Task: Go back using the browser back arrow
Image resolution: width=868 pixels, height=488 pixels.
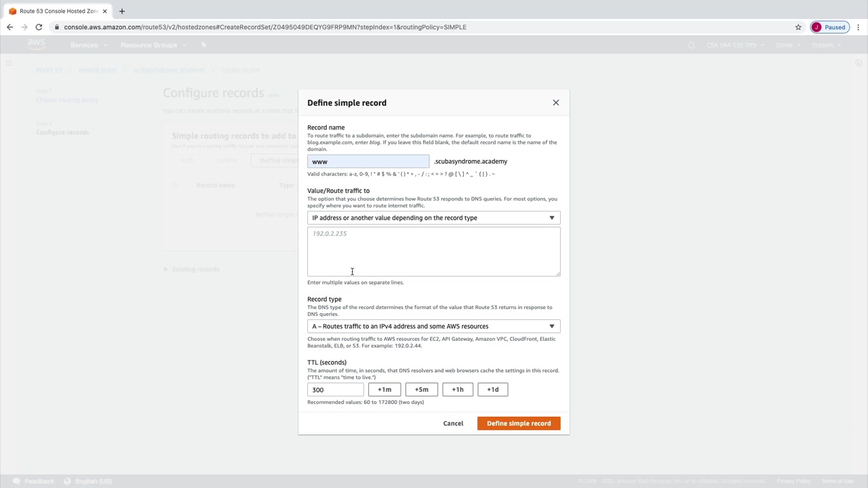Action: pyautogui.click(x=9, y=27)
